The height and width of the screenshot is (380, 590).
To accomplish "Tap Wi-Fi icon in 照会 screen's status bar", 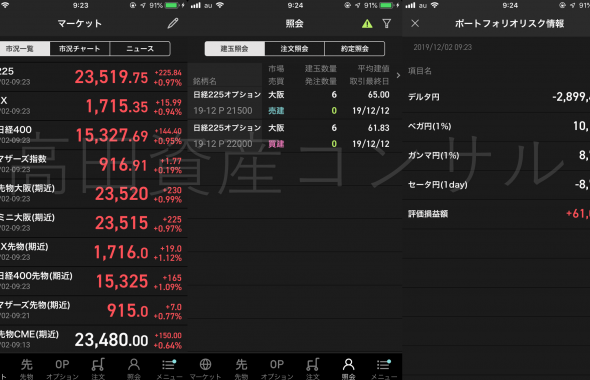I will 220,5.
